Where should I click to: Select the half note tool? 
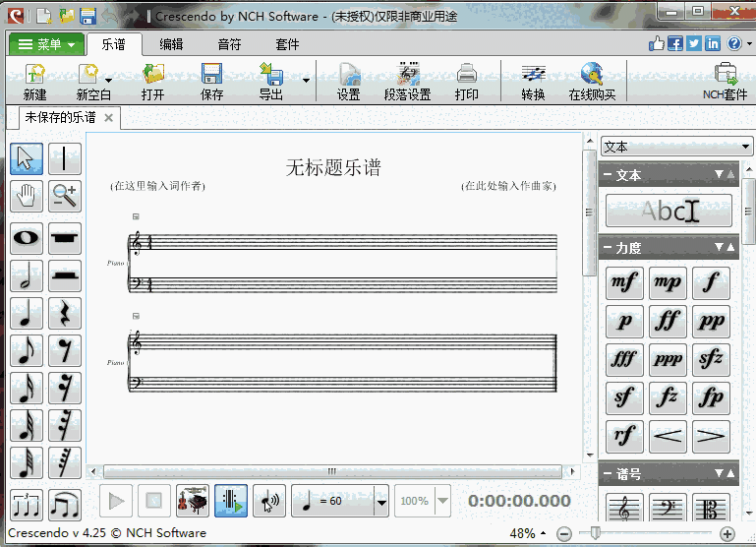coord(27,275)
